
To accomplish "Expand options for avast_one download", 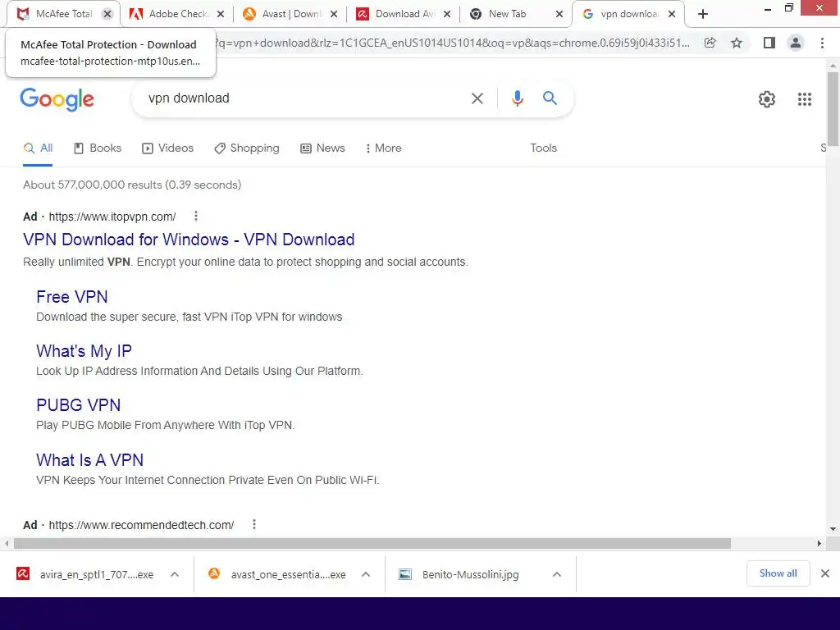I will point(366,574).
